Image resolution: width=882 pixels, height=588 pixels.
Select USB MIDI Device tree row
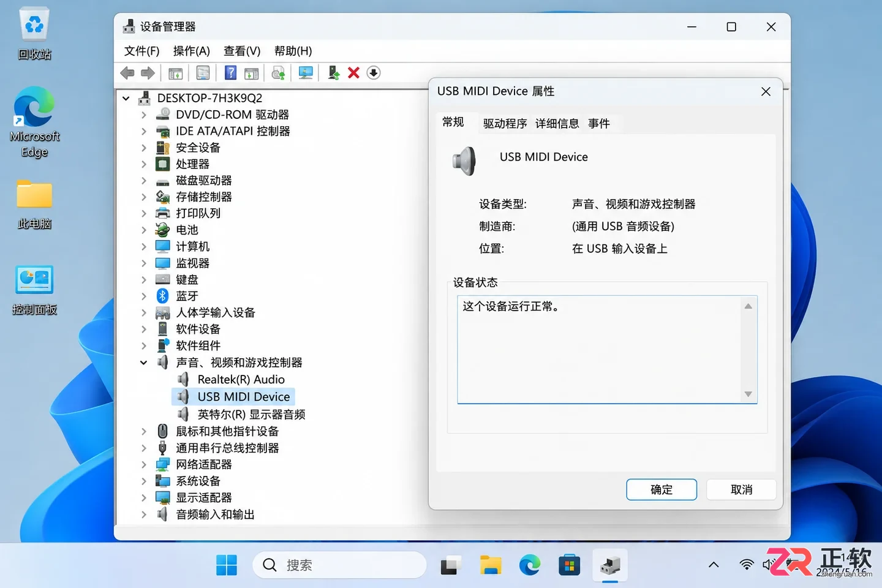point(233,397)
